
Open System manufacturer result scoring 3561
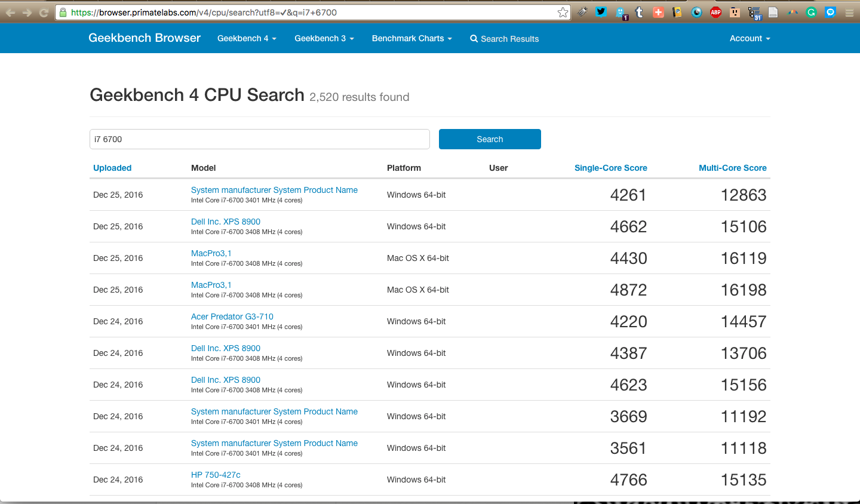(274, 443)
